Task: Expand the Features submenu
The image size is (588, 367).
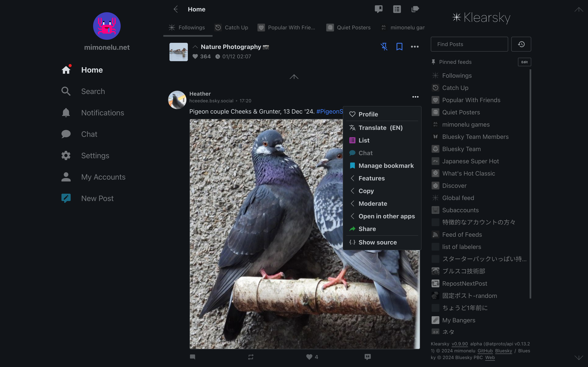Action: pyautogui.click(x=371, y=178)
